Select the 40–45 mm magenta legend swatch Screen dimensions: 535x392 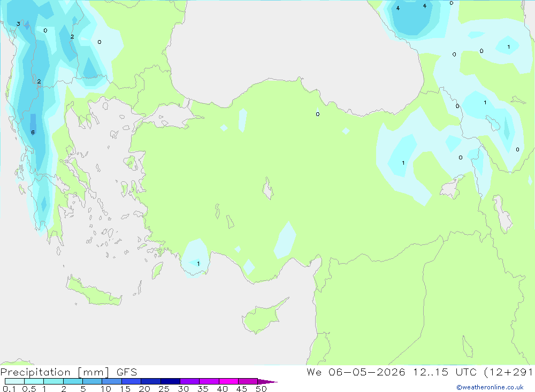point(228,381)
